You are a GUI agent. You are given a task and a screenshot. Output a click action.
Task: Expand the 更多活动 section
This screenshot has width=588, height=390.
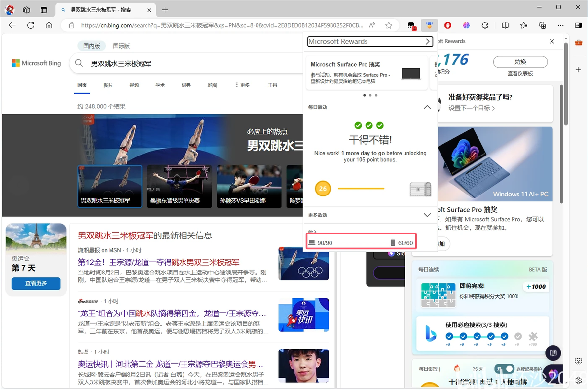pyautogui.click(x=427, y=215)
